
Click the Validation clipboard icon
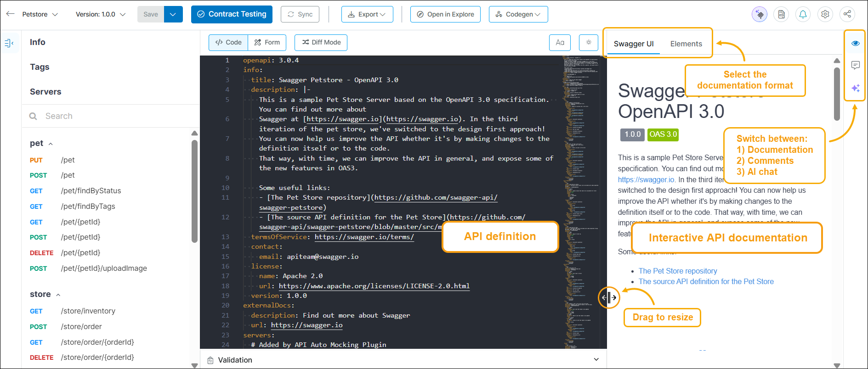[x=210, y=360]
